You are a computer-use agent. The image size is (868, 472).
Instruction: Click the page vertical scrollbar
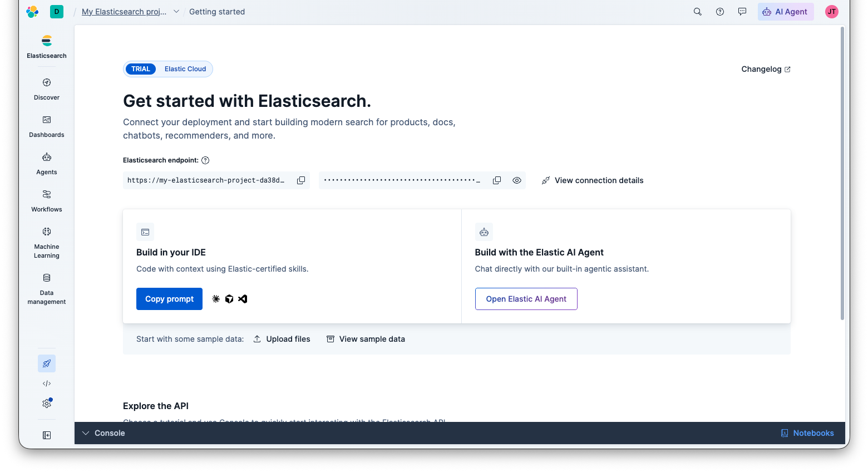coord(842,173)
